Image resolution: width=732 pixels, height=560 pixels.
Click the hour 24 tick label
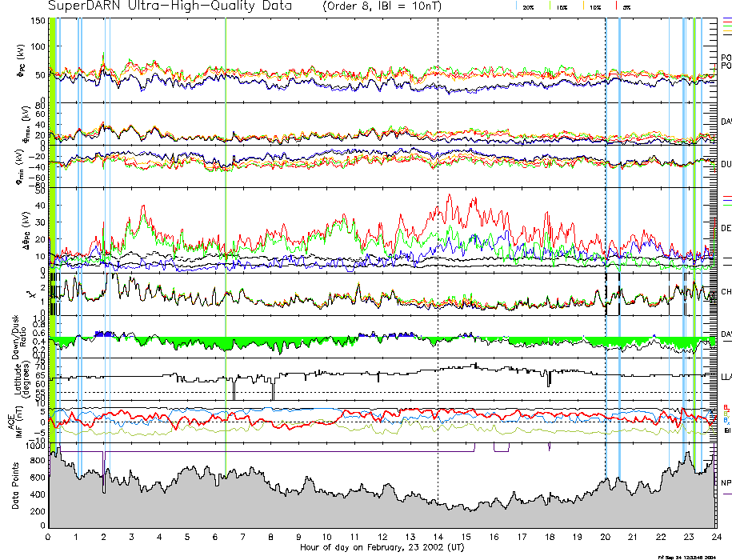click(x=715, y=537)
